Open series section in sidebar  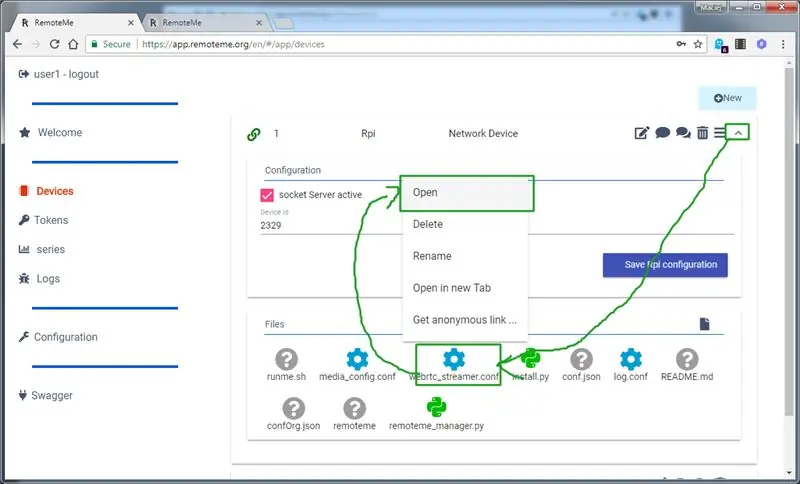[42, 249]
